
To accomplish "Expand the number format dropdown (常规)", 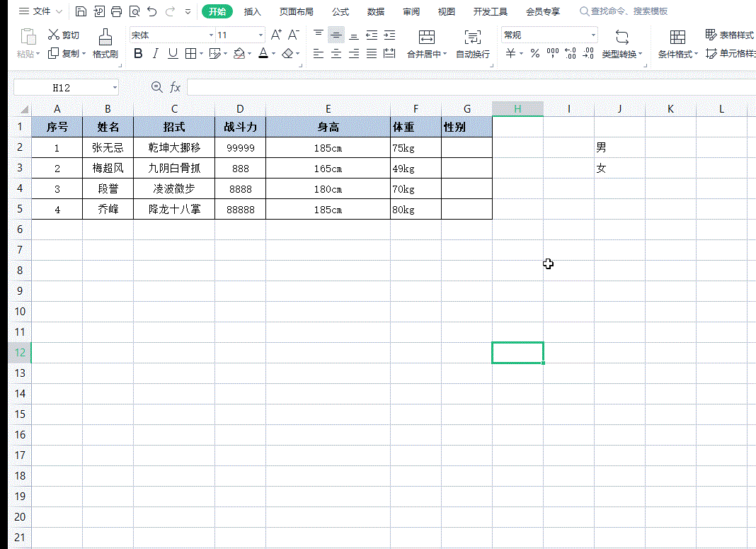I will pyautogui.click(x=593, y=35).
